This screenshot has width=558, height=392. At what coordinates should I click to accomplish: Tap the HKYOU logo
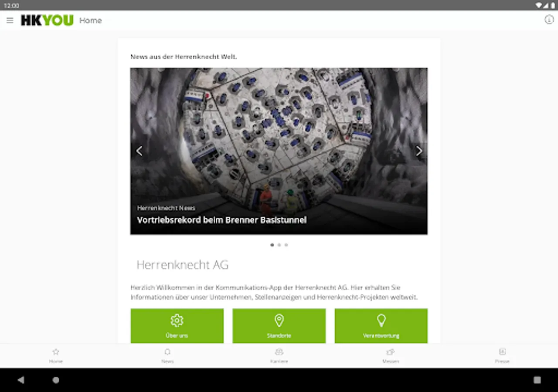47,20
